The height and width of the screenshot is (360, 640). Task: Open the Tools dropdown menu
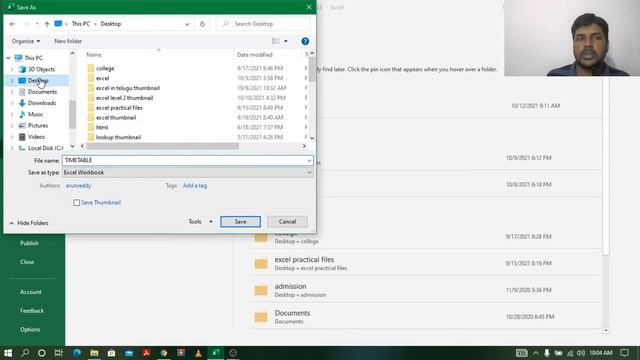click(200, 222)
